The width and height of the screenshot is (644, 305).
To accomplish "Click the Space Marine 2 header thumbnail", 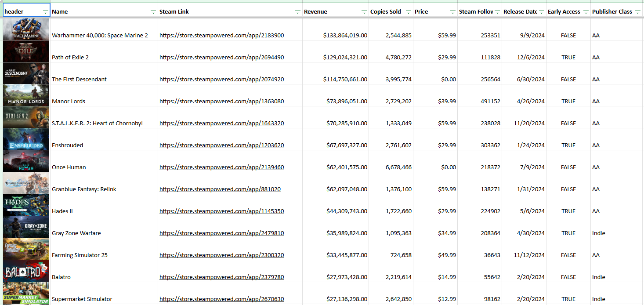I will tap(26, 29).
